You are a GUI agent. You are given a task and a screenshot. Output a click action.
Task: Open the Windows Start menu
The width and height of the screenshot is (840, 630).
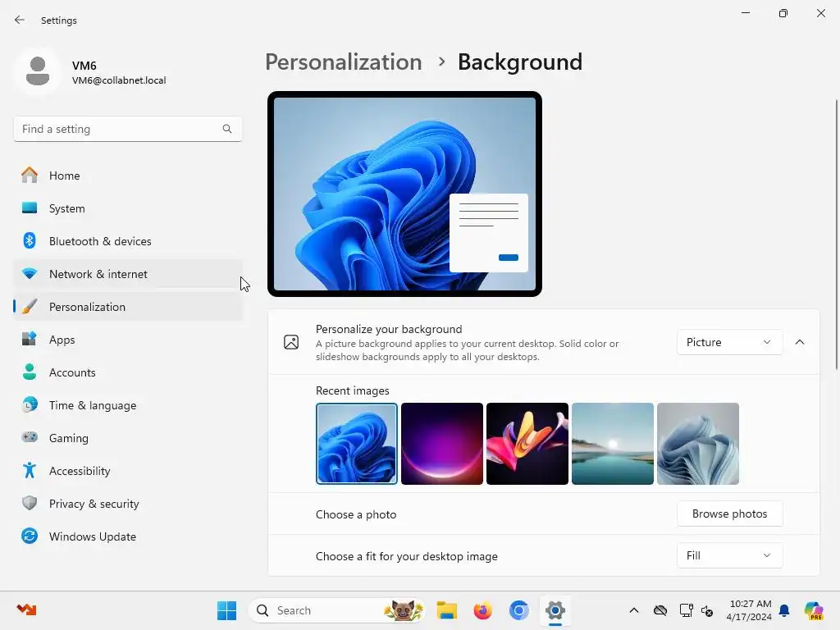point(226,610)
